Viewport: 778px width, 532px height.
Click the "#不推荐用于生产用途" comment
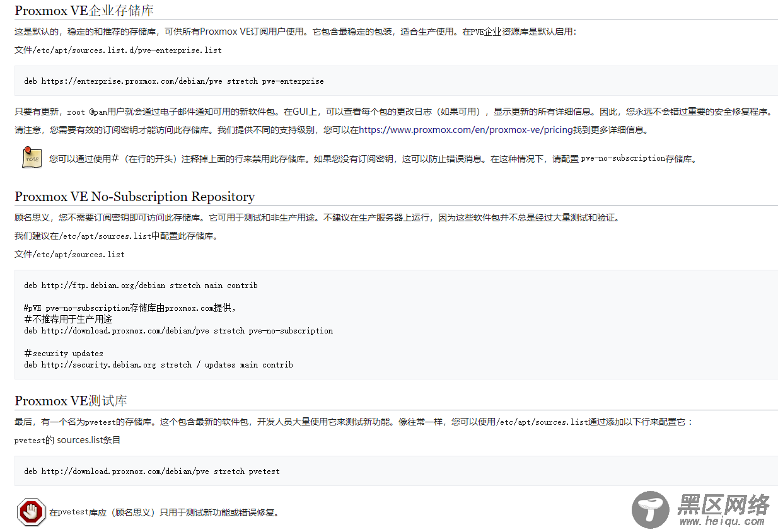click(x=68, y=319)
